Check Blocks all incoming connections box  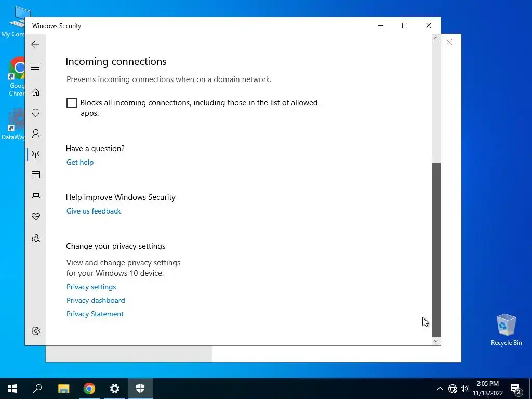[72, 103]
